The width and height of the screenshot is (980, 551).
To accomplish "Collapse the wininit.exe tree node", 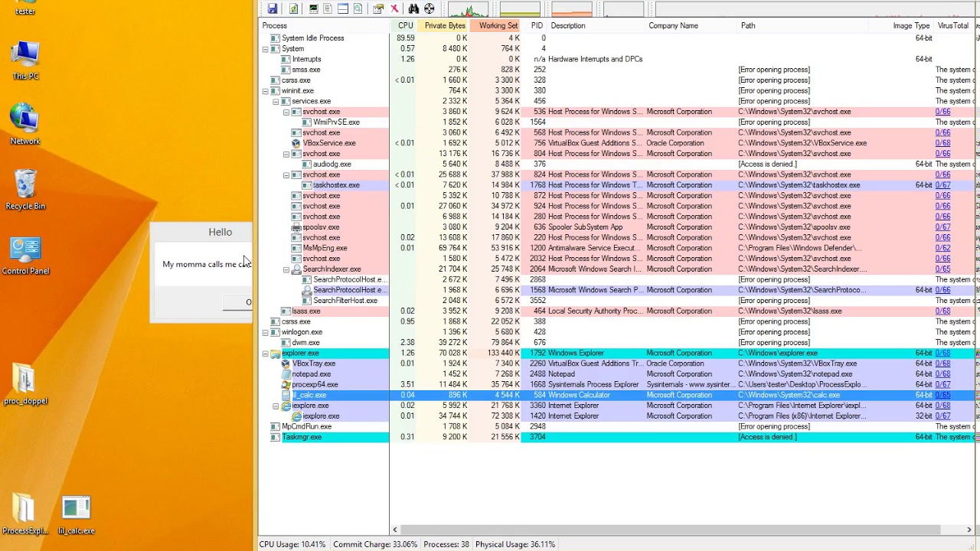I will point(266,91).
